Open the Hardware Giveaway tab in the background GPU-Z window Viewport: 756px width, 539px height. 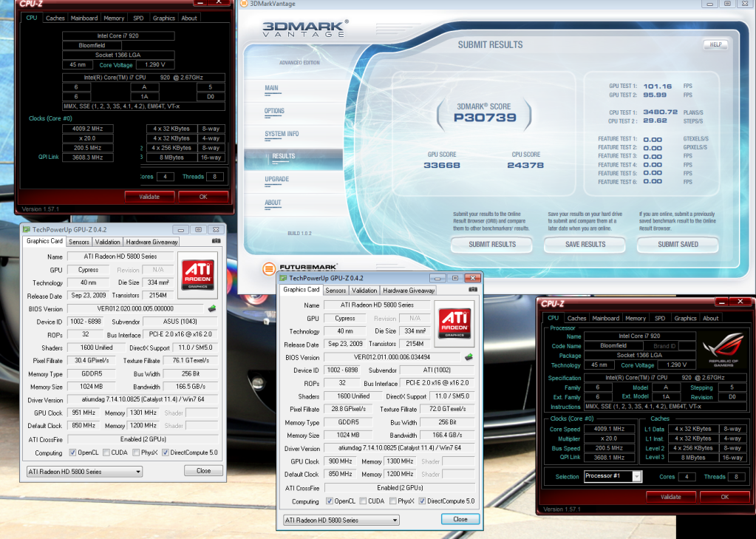[152, 242]
